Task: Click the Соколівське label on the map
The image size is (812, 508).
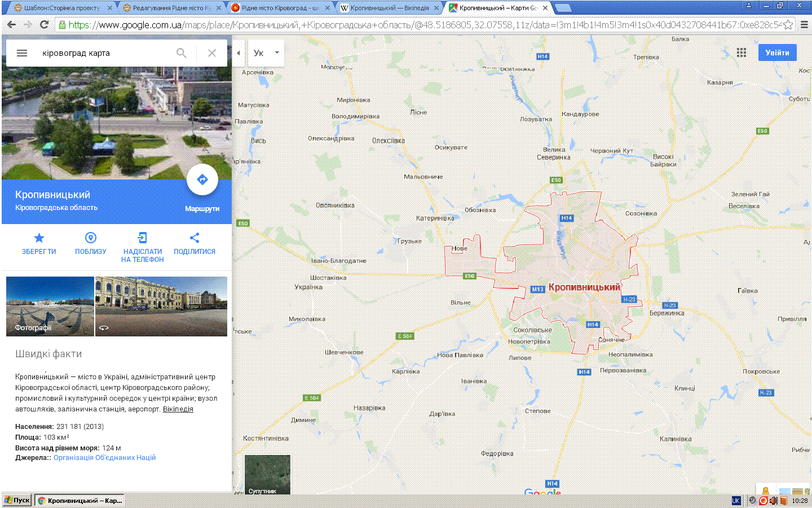Action: tap(533, 330)
